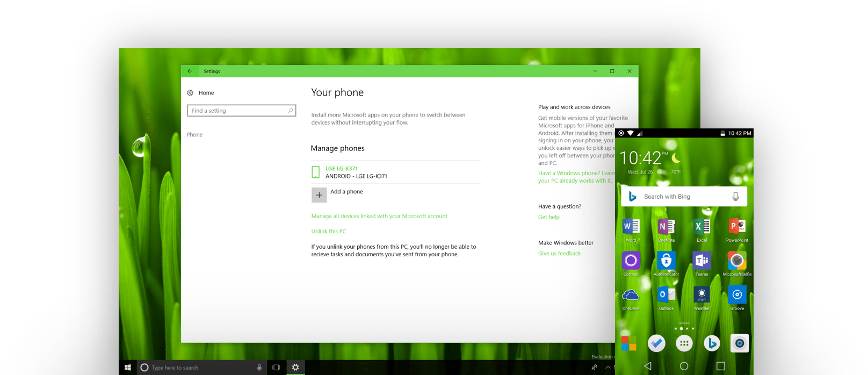Click the Give us feedback link
The height and width of the screenshot is (375, 868).
[x=559, y=254]
